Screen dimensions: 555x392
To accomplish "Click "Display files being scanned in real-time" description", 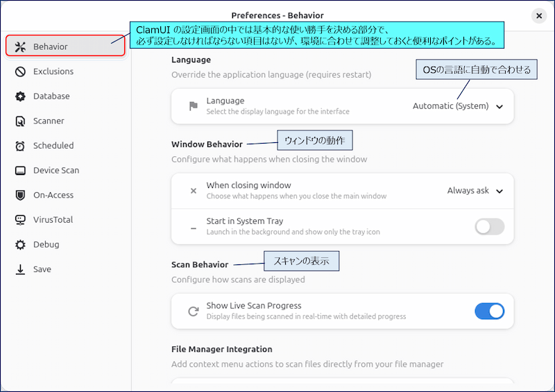I will (x=306, y=316).
